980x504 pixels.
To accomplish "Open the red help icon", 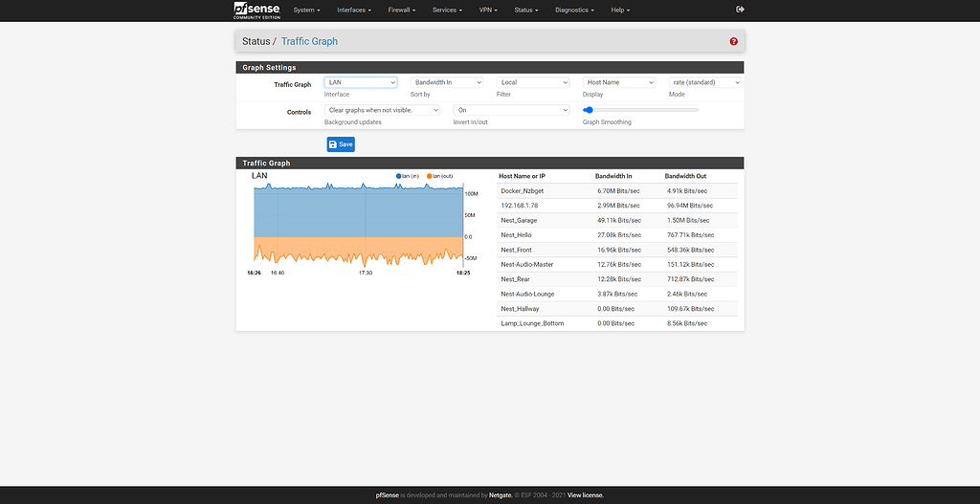I will tap(734, 41).
